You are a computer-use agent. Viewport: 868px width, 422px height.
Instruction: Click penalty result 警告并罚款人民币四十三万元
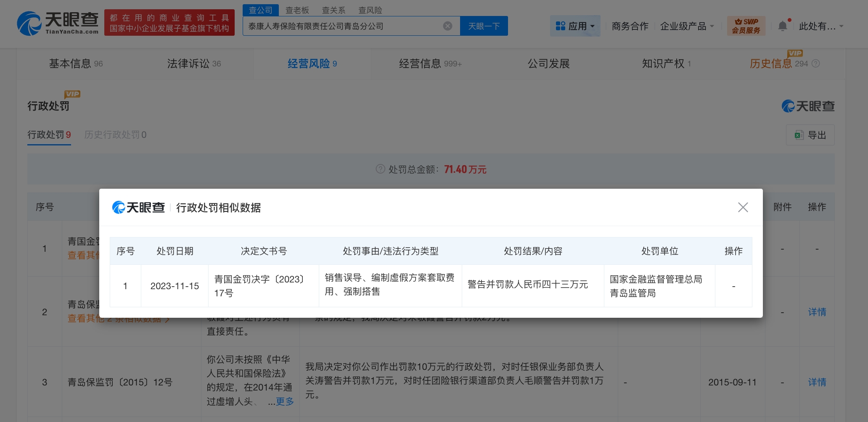tap(528, 284)
